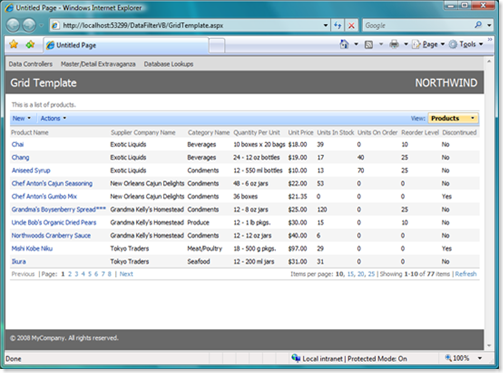
Task: Focus the Google search box
Action: (x=418, y=25)
